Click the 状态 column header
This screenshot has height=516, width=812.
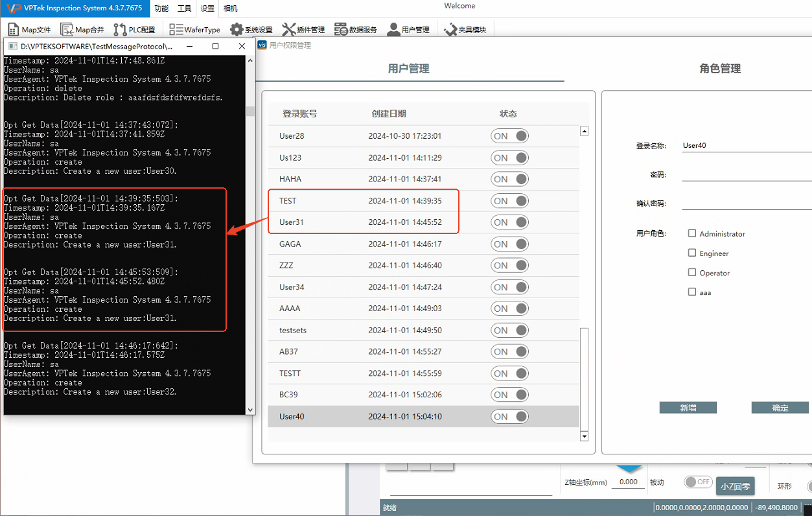pyautogui.click(x=508, y=113)
